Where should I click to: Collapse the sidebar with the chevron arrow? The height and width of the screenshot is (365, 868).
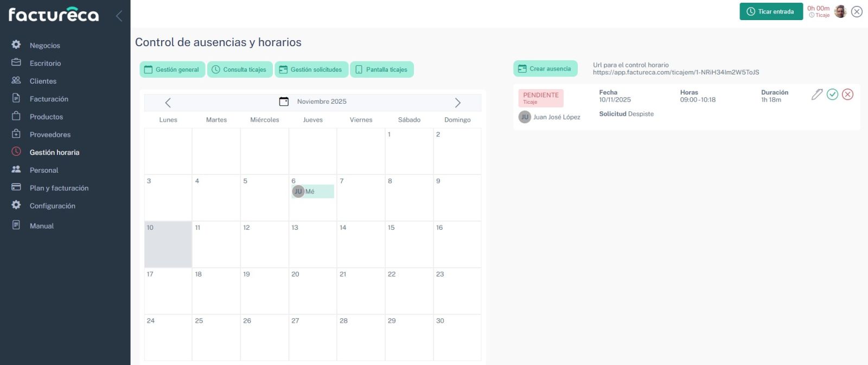[x=119, y=16]
